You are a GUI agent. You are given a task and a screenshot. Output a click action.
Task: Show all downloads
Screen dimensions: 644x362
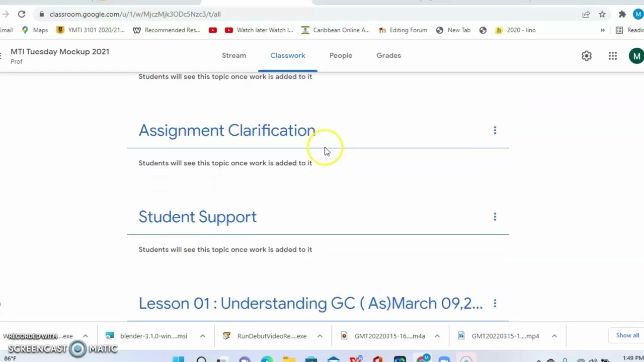tap(627, 335)
